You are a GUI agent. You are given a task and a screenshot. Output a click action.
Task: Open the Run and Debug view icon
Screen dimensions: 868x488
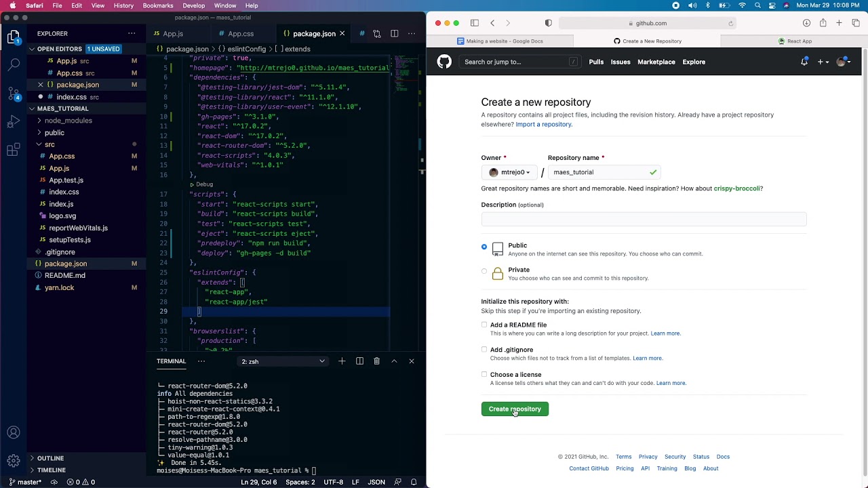pyautogui.click(x=14, y=121)
